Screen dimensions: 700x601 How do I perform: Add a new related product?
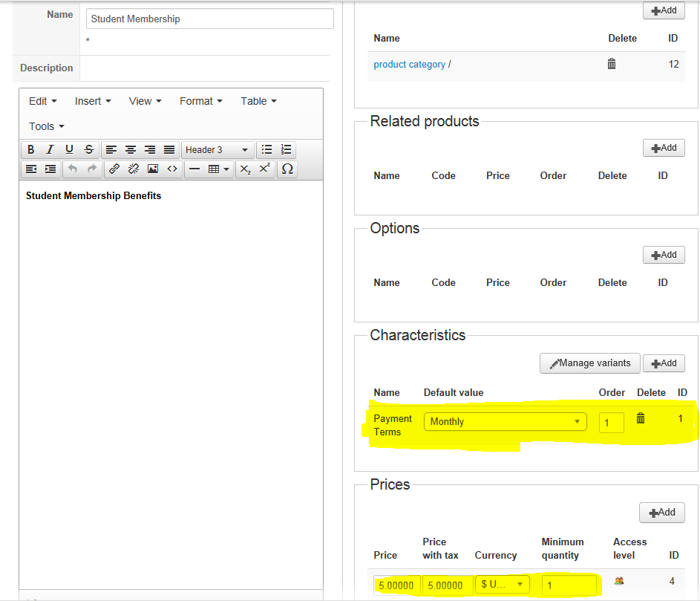tap(664, 148)
